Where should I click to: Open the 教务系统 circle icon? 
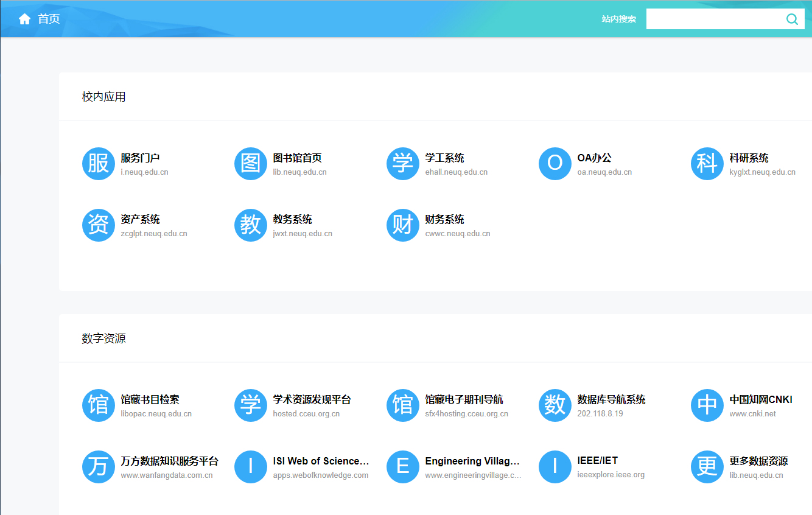(251, 225)
